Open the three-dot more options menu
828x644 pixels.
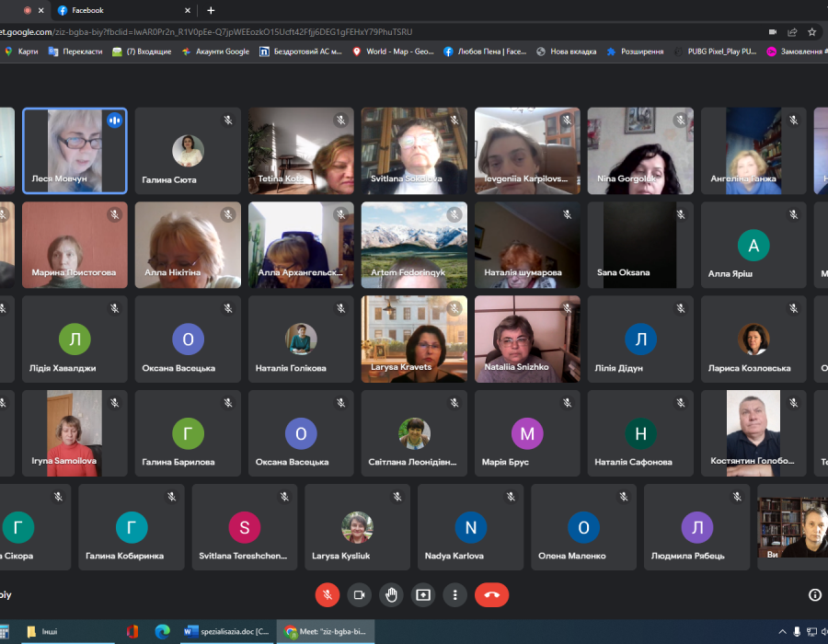tap(454, 594)
